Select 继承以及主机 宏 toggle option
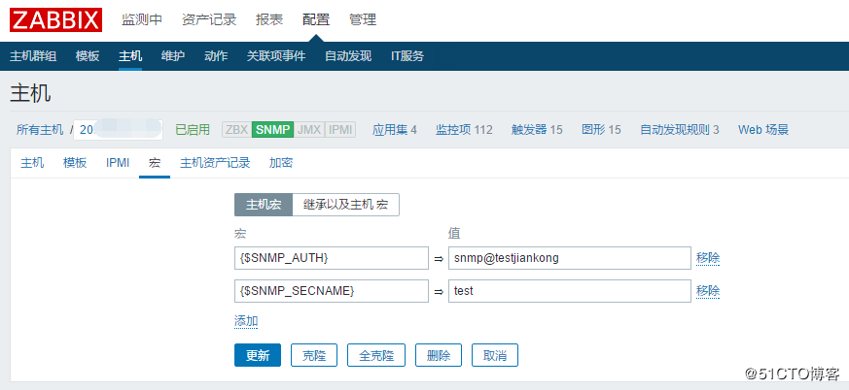This screenshot has height=390, width=849. coord(346,205)
